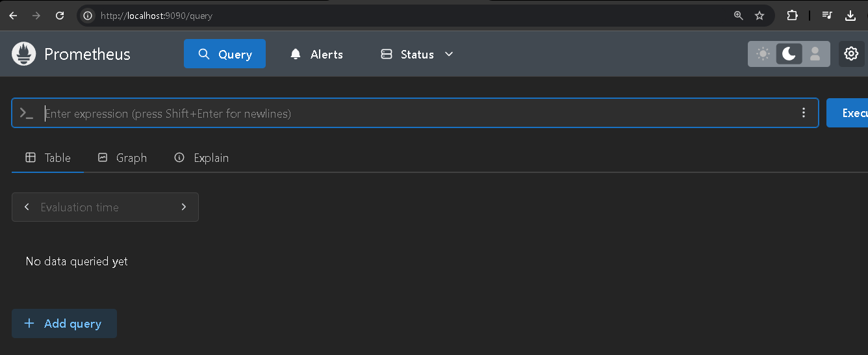Reload the page with refresh icon

[x=60, y=16]
